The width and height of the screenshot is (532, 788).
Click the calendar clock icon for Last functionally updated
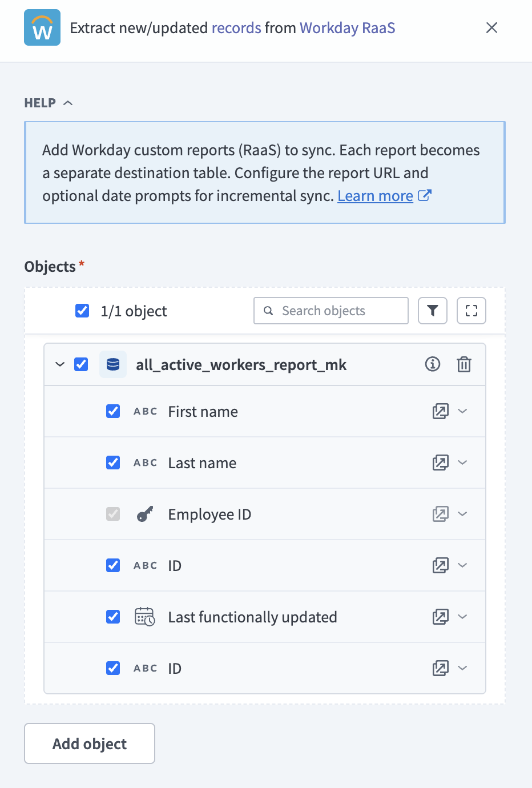(145, 617)
